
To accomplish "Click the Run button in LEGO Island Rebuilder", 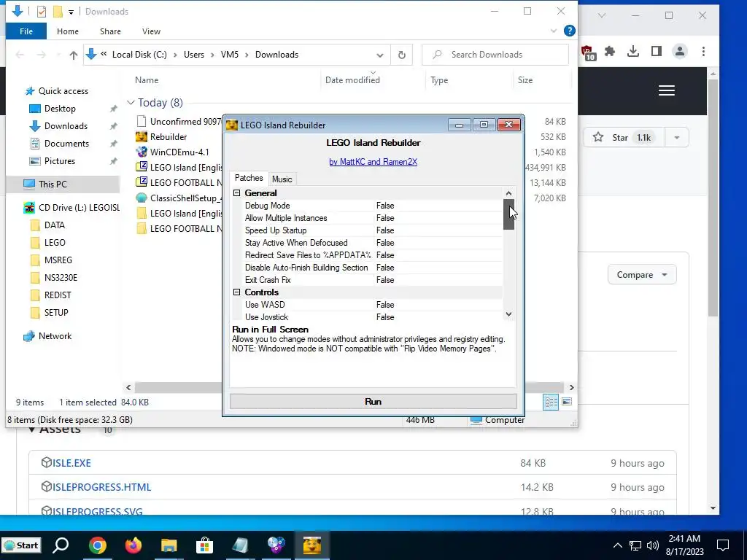I will [x=373, y=402].
